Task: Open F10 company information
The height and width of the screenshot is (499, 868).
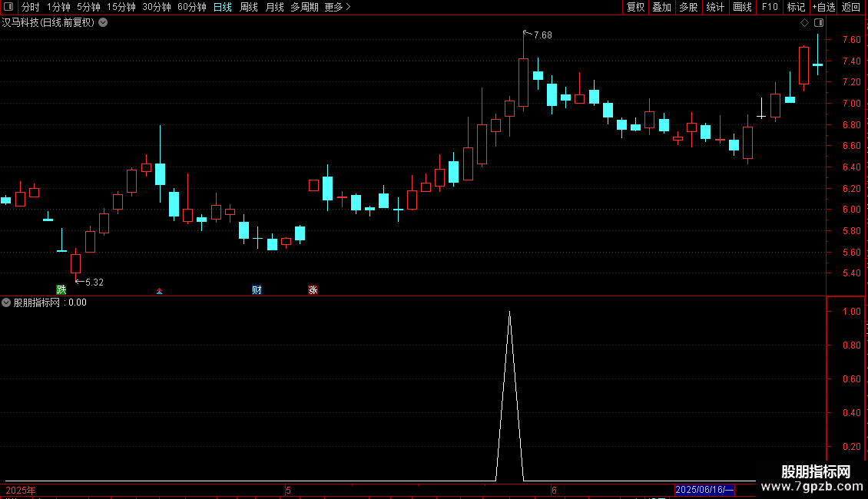Action: pos(770,7)
